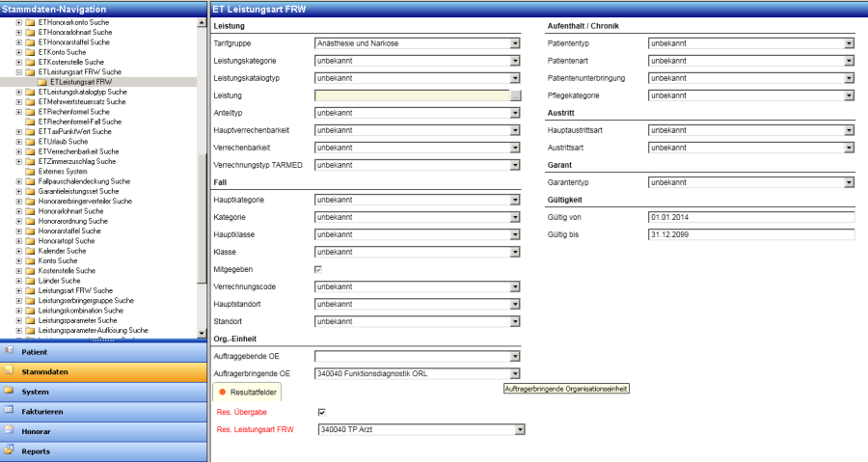This screenshot has height=462, width=868.
Task: Open the System navigation section
Action: coord(103,392)
